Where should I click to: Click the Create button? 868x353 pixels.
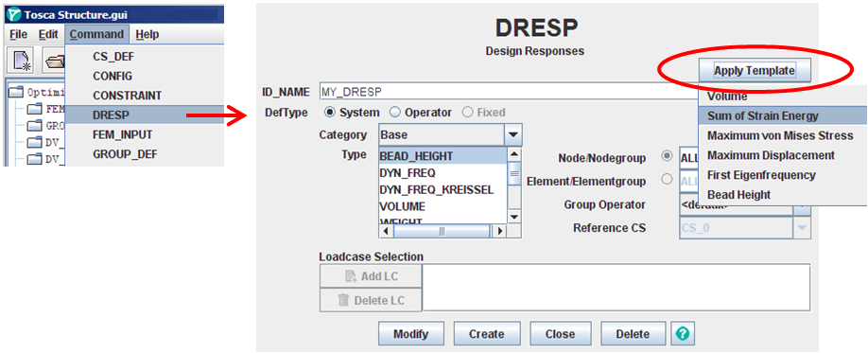(487, 334)
